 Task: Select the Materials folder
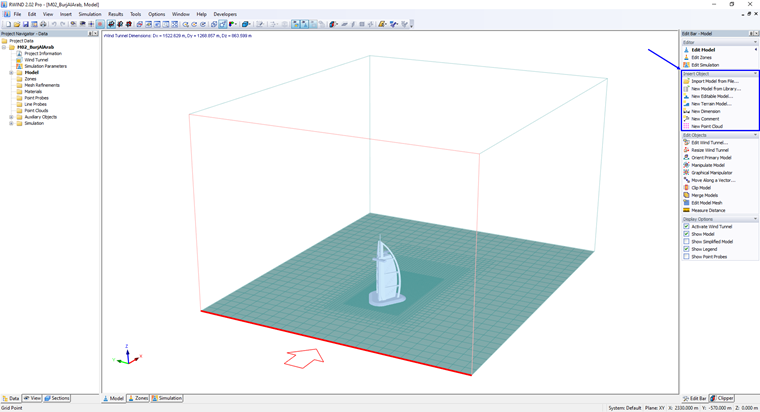(33, 92)
